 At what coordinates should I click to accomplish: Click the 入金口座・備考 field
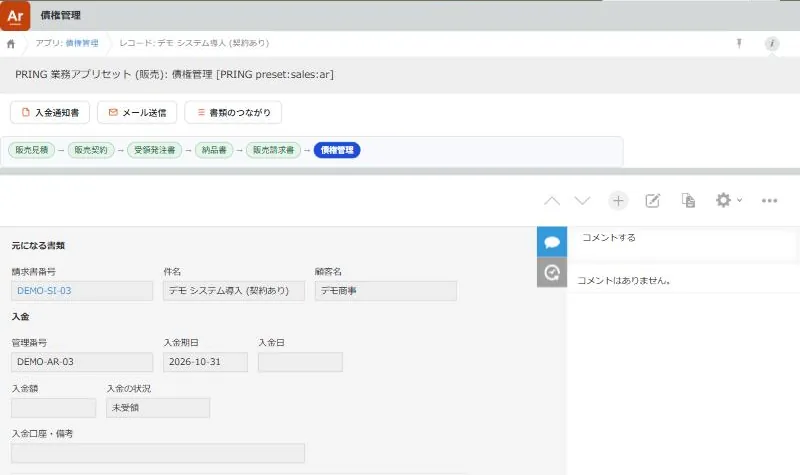click(158, 453)
